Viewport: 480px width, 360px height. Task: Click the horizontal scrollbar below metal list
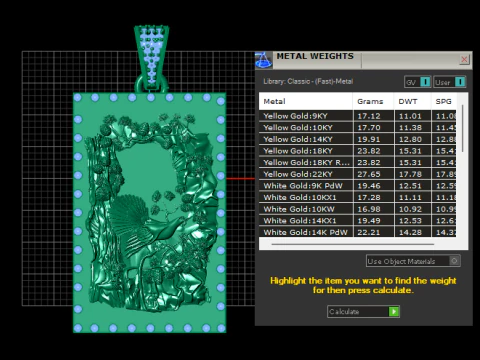tap(353, 244)
